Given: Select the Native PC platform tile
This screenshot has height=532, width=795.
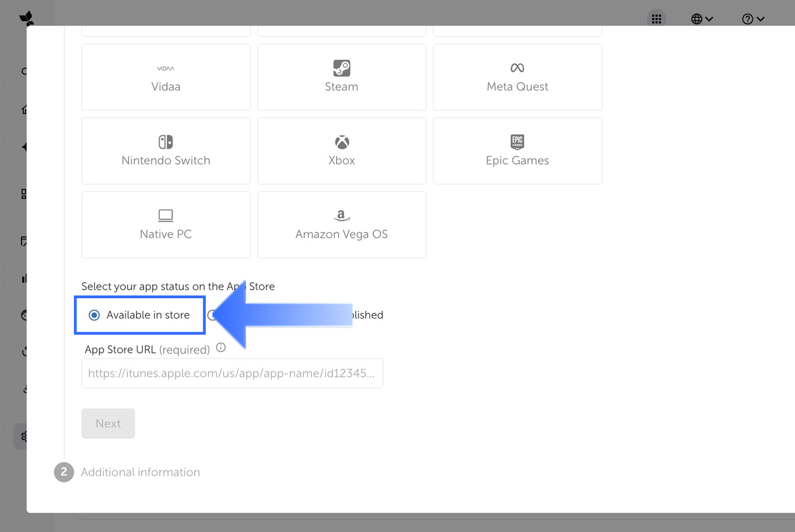Looking at the screenshot, I should coord(166,224).
